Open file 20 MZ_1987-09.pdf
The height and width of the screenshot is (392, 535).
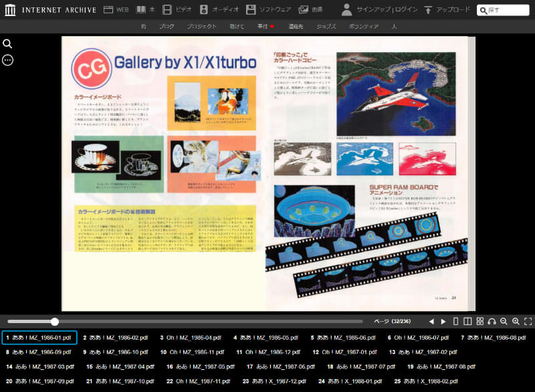click(40, 381)
